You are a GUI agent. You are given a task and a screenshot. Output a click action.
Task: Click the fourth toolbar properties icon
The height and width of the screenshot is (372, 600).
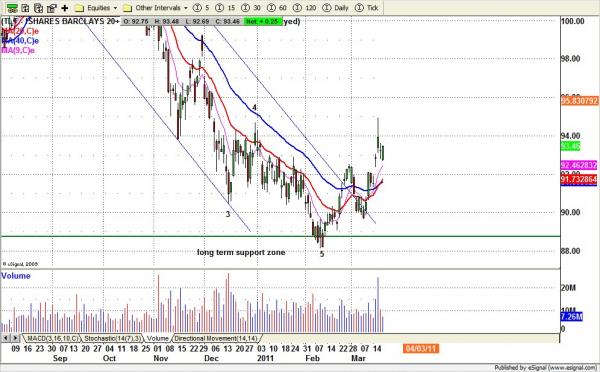[51, 8]
